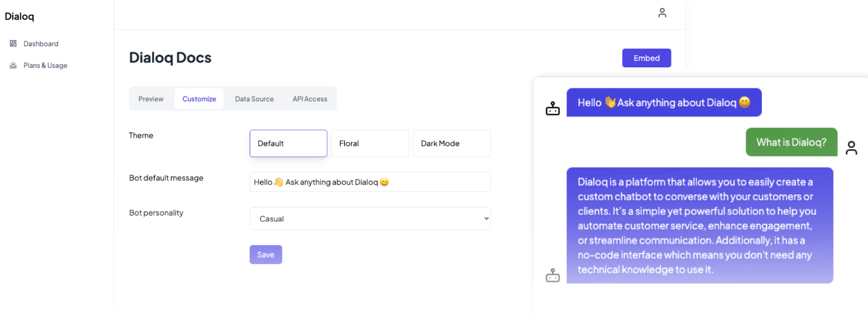Open the Bot personality dropdown
The width and height of the screenshot is (868, 315).
[x=370, y=218]
